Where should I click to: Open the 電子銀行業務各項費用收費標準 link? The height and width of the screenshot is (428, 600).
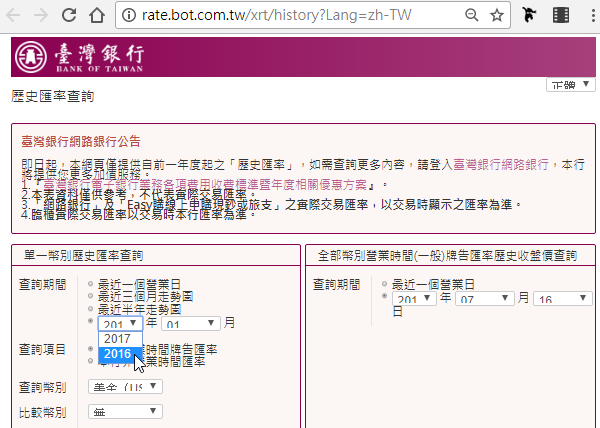coord(205,185)
